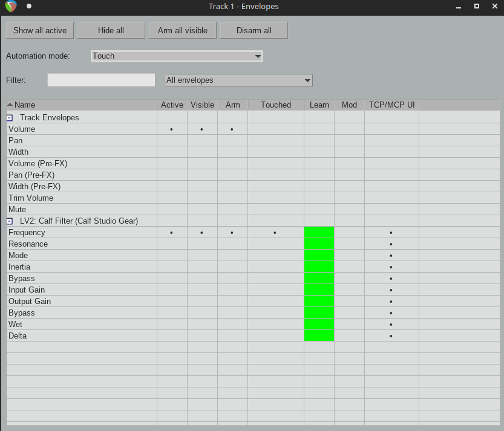Open the Automation mode dropdown
This screenshot has height=431, width=504.
(x=177, y=56)
